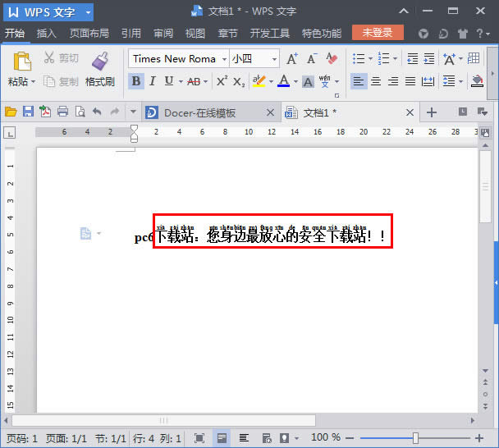This screenshot has height=448, width=499.
Task: Click the increase font size icon
Action: click(292, 59)
